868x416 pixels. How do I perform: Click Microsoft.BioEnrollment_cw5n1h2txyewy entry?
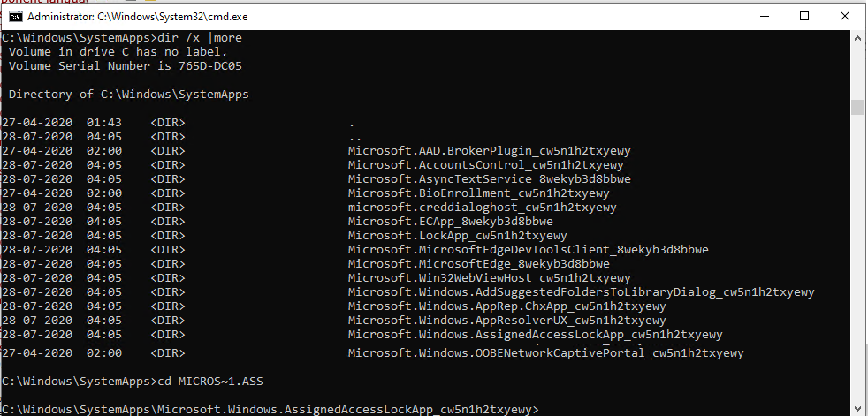tap(479, 193)
